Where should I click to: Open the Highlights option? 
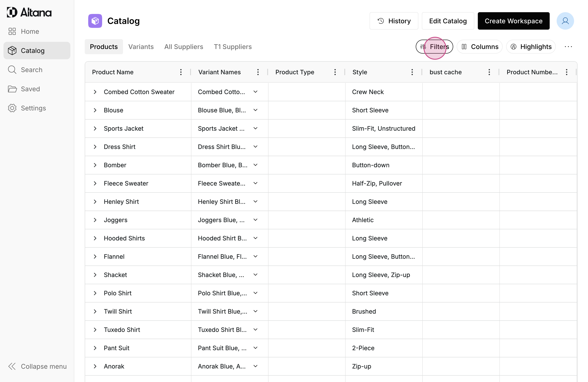pos(531,47)
